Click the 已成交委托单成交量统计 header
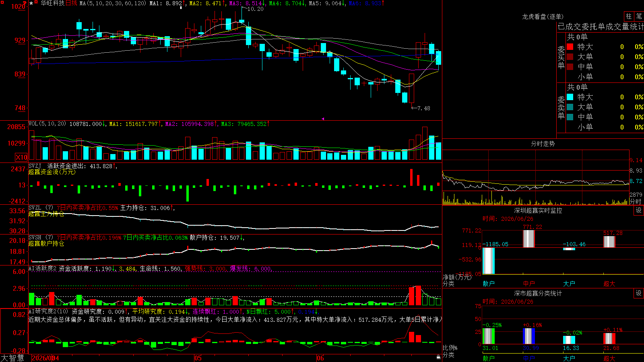This screenshot has height=362, width=644. [x=601, y=27]
